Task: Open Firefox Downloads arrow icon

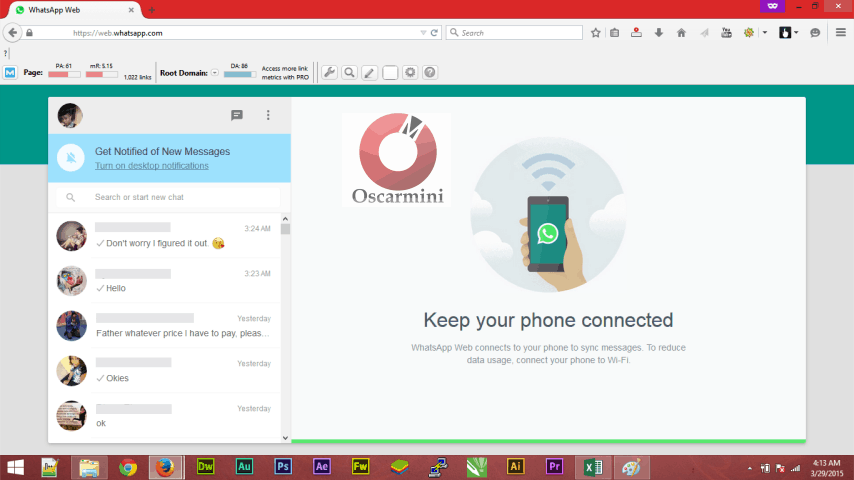Action: point(658,33)
